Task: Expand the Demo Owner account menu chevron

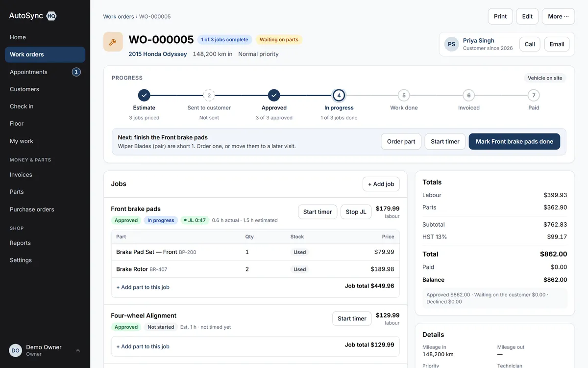Action: pyautogui.click(x=78, y=350)
